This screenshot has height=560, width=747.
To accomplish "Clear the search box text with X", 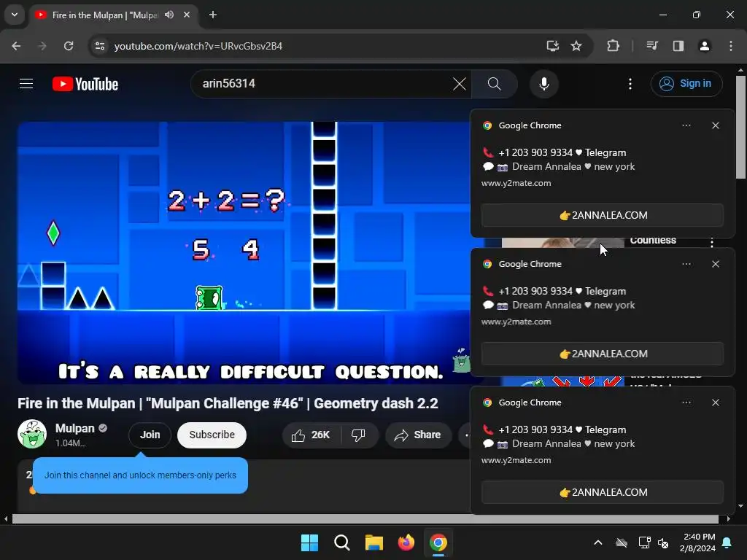I will [x=460, y=84].
